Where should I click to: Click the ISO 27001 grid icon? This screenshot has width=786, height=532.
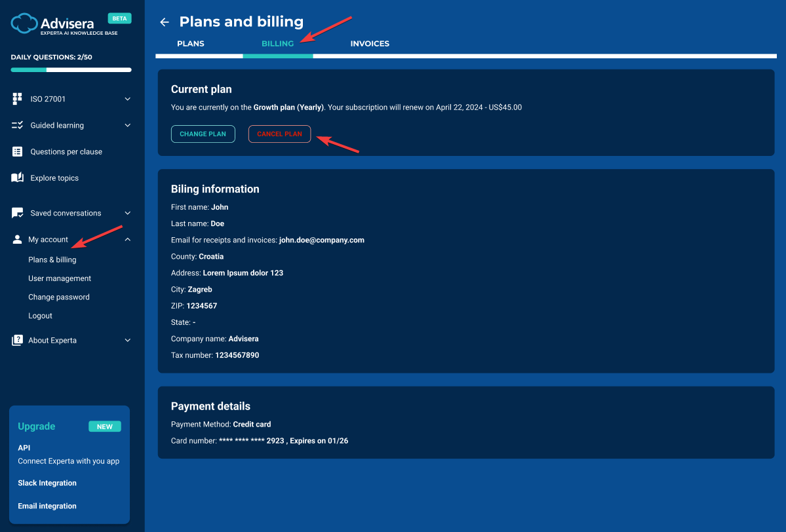tap(18, 99)
